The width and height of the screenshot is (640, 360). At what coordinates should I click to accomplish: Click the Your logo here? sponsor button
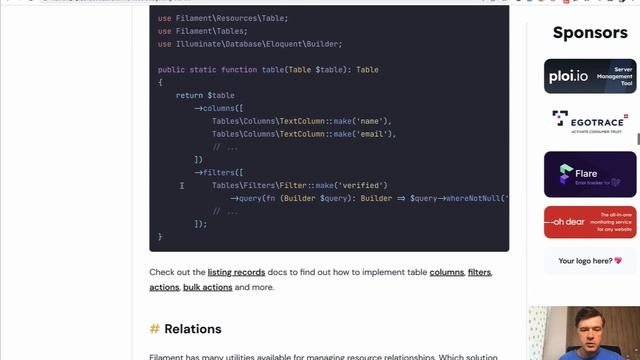pos(590,260)
